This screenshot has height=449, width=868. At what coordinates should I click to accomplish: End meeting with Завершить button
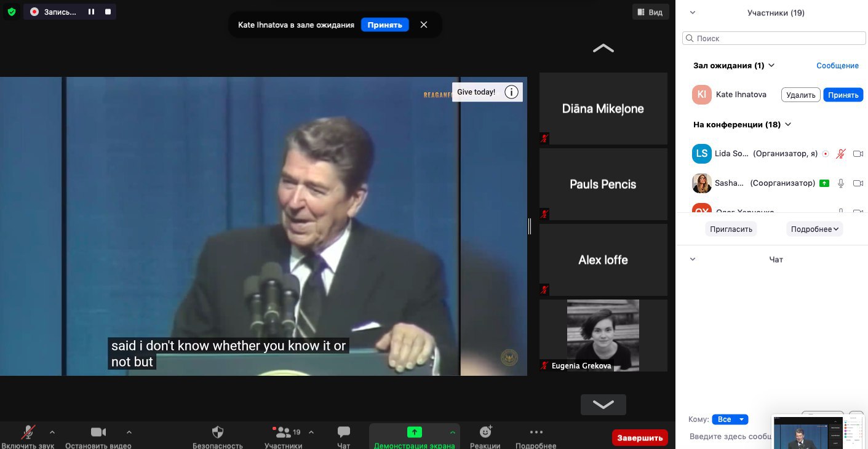click(x=640, y=437)
